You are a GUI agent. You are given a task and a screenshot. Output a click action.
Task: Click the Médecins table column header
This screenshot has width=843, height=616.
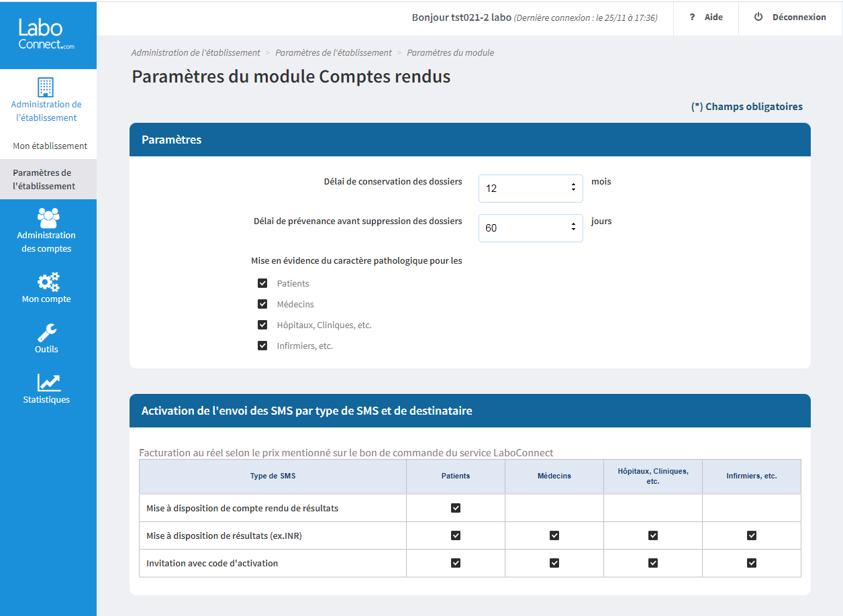tap(554, 476)
